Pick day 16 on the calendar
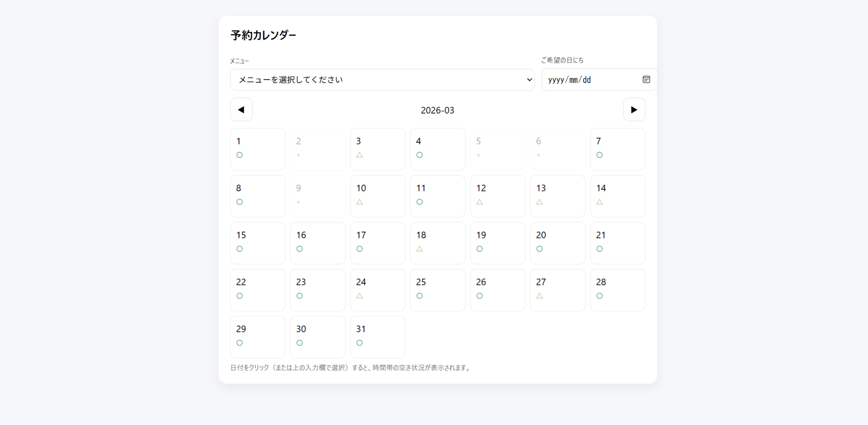The width and height of the screenshot is (868, 425). click(318, 243)
